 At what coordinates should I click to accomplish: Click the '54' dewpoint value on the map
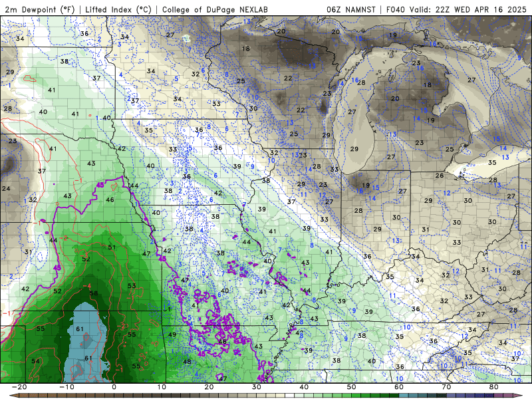click(36, 361)
